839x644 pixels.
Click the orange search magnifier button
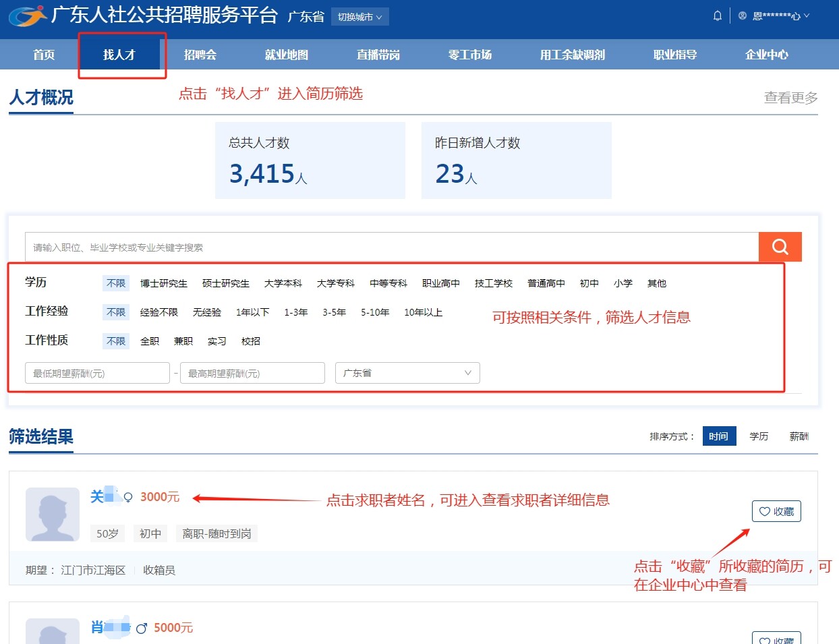tap(780, 247)
